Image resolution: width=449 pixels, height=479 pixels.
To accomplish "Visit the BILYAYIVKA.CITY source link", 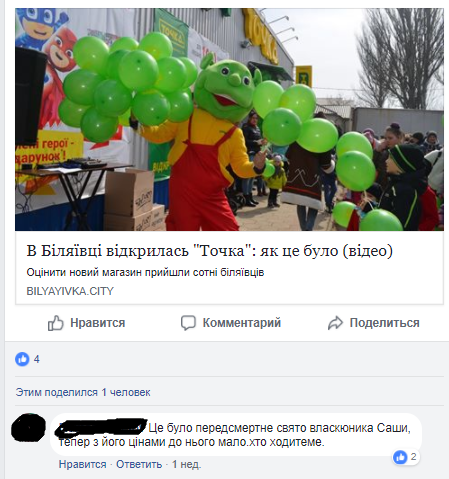I will click(x=70, y=291).
